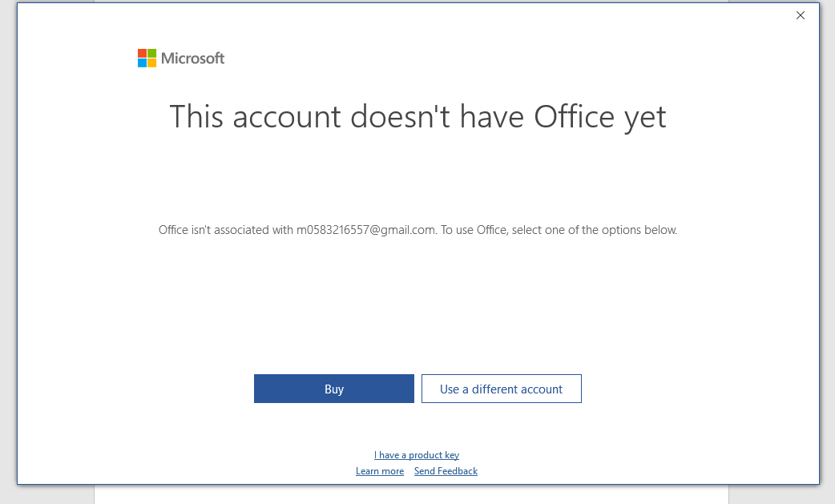Screen dimensions: 835x504
Task: Choose Use a different account
Action: click(501, 389)
